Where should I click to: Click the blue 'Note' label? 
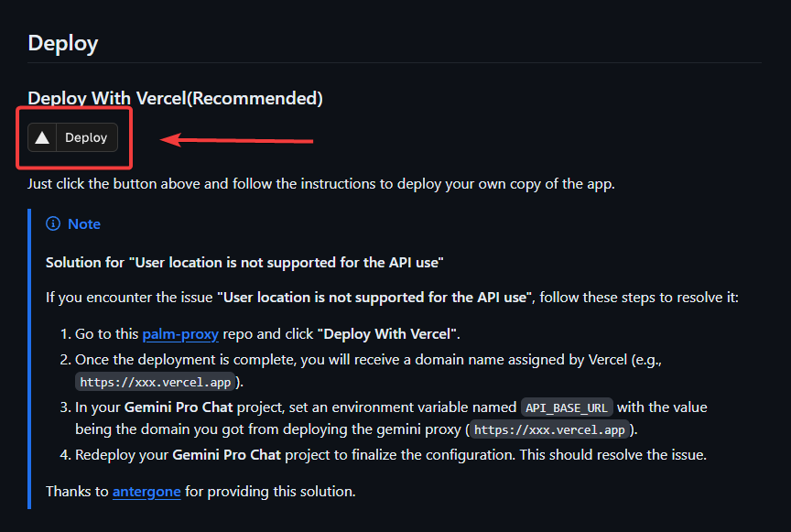(84, 224)
